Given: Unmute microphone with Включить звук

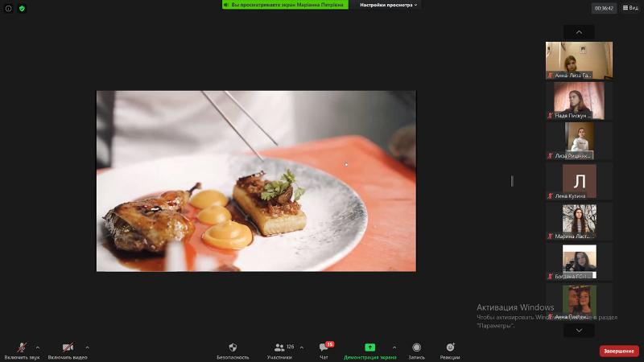Looking at the screenshot, I should pyautogui.click(x=22, y=352).
